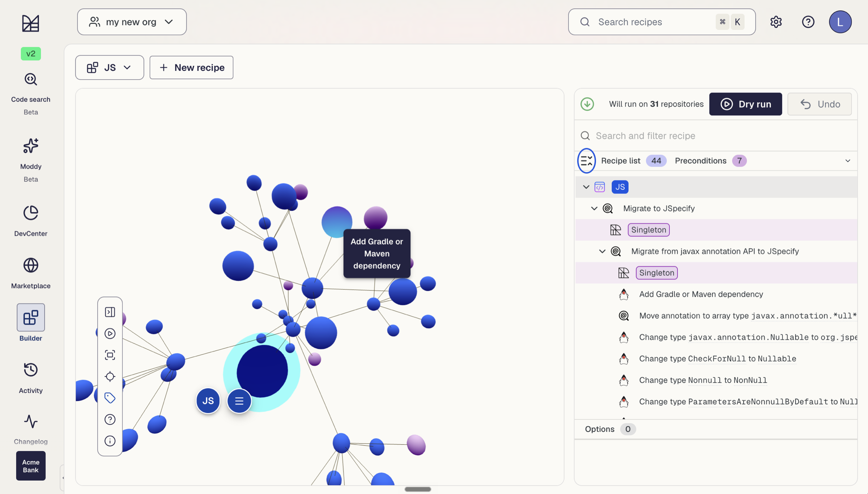The height and width of the screenshot is (494, 868).
Task: Collapse Migrate from javax annotation API row
Action: 602,252
